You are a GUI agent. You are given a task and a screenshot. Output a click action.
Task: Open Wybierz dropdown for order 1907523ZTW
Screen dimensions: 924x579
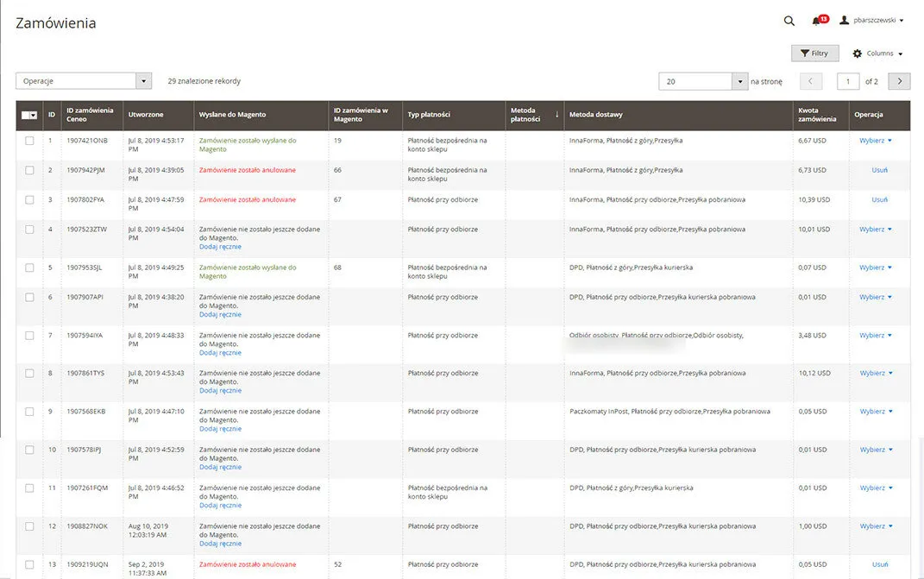pyautogui.click(x=876, y=230)
